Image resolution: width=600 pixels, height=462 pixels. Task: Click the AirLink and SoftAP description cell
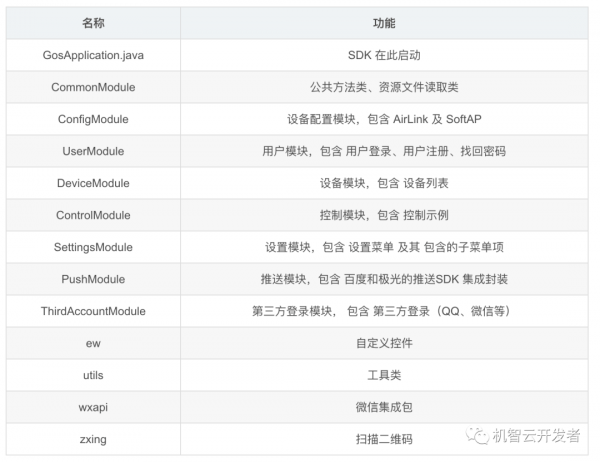coord(382,119)
